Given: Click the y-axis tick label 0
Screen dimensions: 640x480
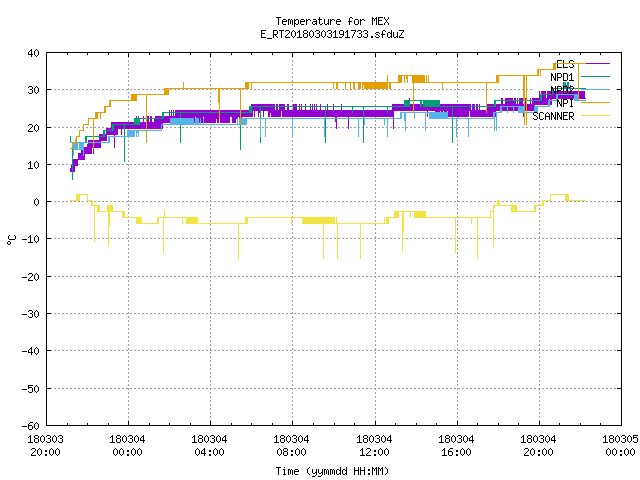Looking at the screenshot, I should [37, 202].
